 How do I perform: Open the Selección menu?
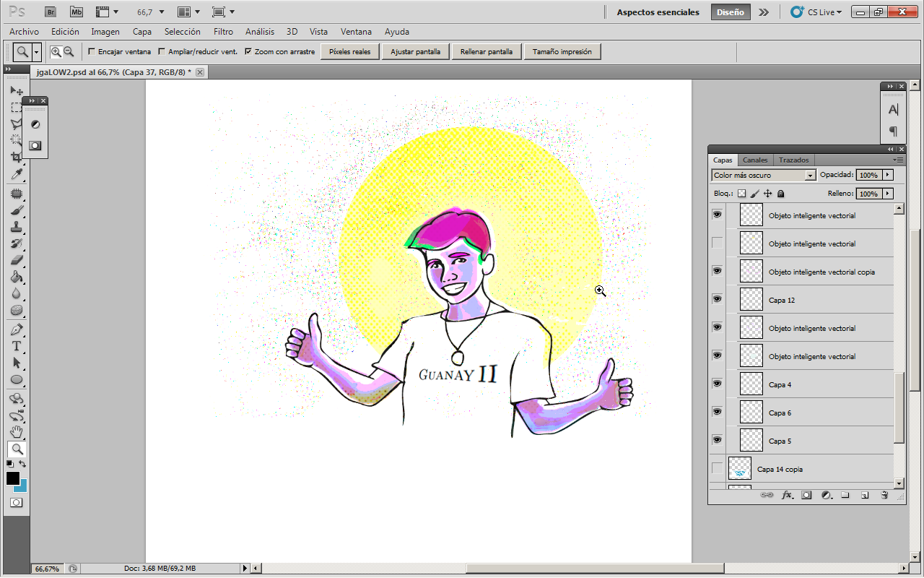(182, 32)
